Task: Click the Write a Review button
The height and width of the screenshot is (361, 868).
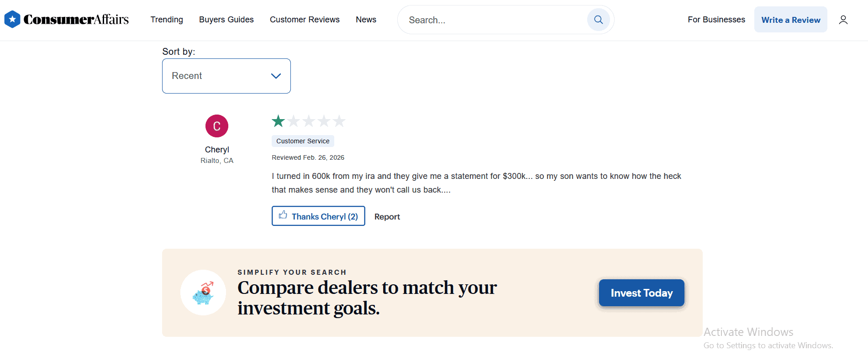Action: 791,20
